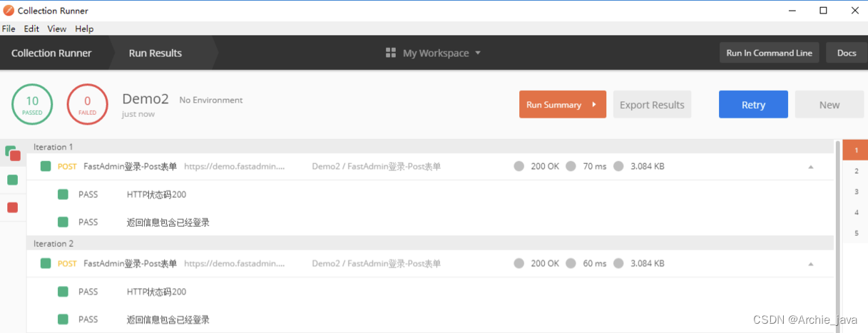Viewport: 868px width, 333px height.
Task: Open the Iteration 2 FastAdmin登录-Post表单 request
Action: 130,263
